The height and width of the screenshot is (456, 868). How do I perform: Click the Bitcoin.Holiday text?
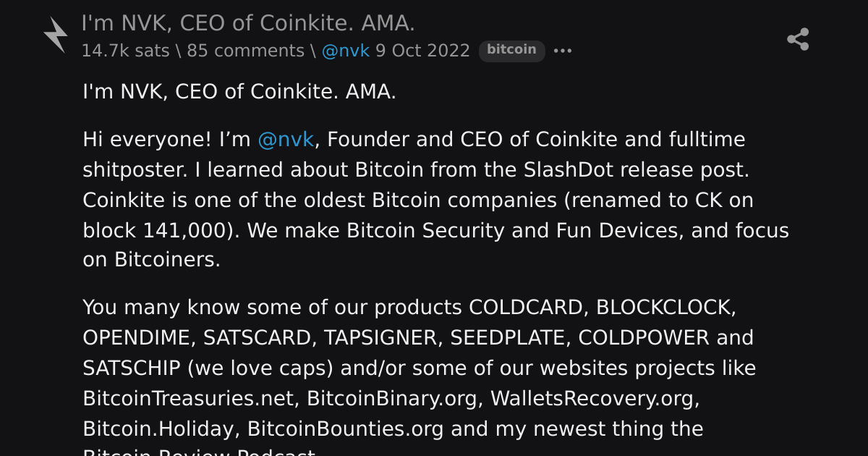click(158, 428)
